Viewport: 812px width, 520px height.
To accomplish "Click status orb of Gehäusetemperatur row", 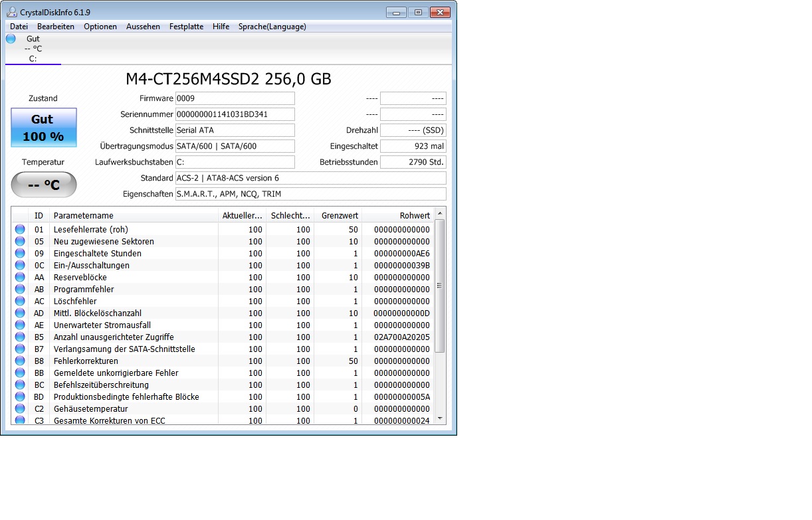I will [20, 408].
